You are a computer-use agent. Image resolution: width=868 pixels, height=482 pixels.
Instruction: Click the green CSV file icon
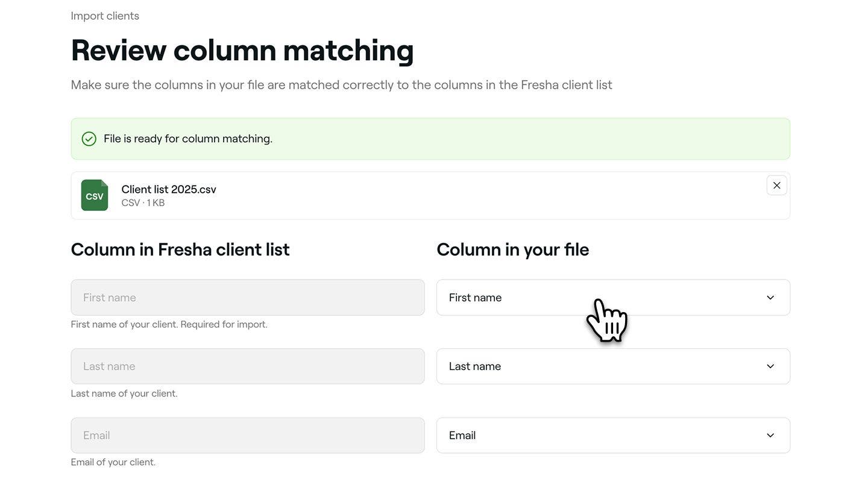point(95,195)
